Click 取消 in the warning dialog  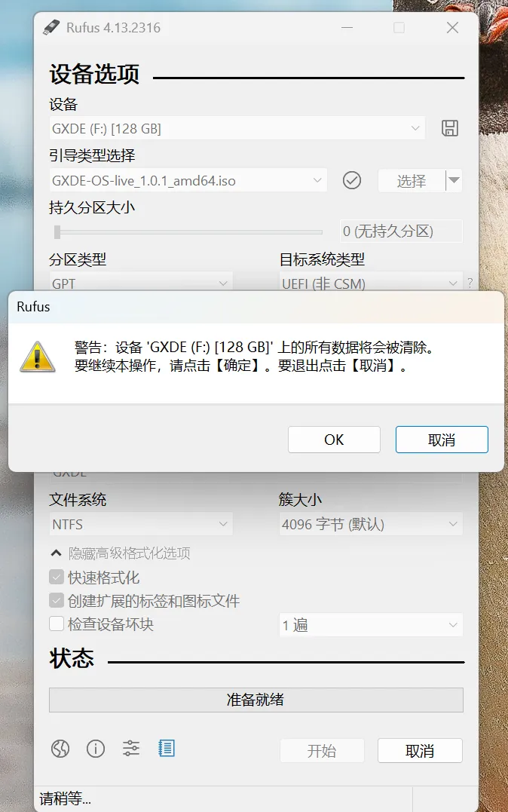(x=442, y=440)
